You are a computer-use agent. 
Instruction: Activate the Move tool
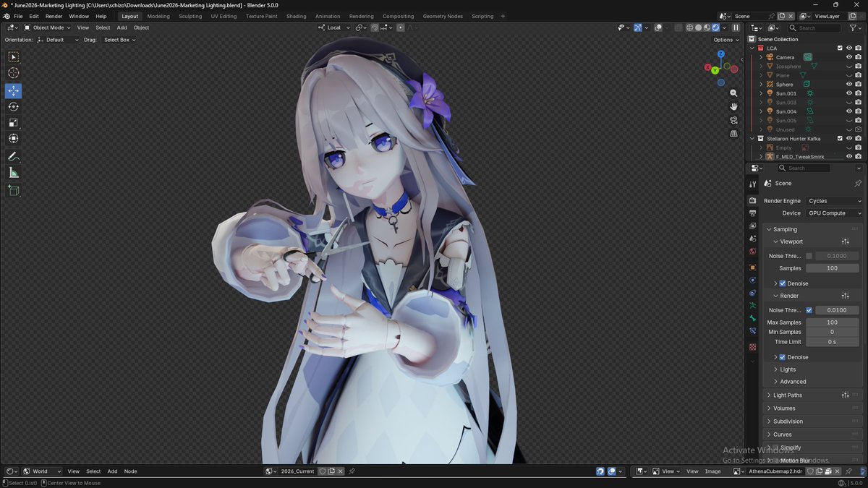[13, 91]
